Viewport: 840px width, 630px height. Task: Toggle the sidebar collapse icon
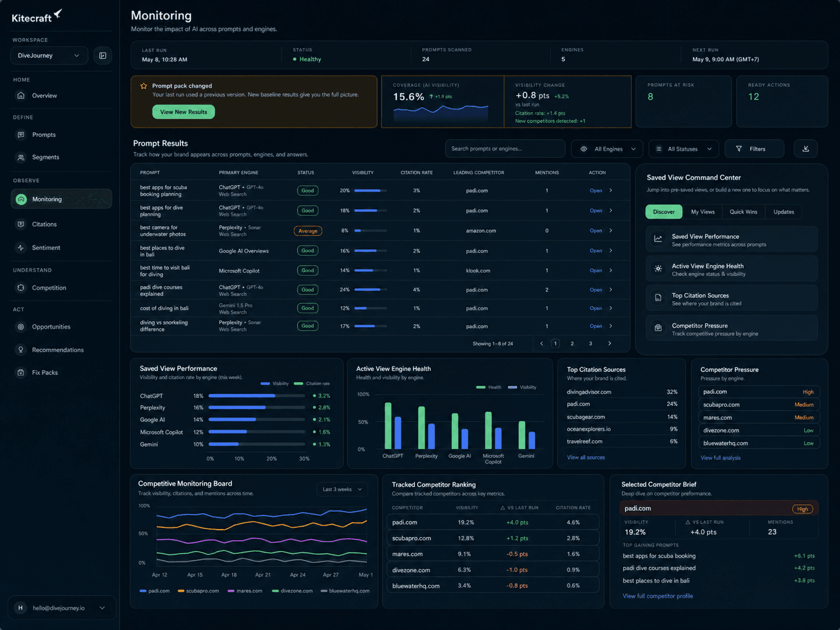tap(103, 56)
